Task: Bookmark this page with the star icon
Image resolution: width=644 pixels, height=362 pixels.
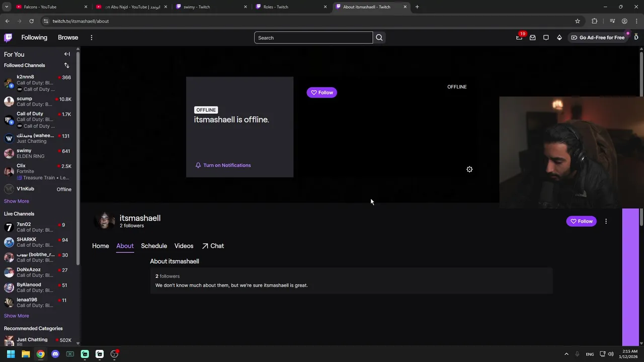Action: point(578,21)
